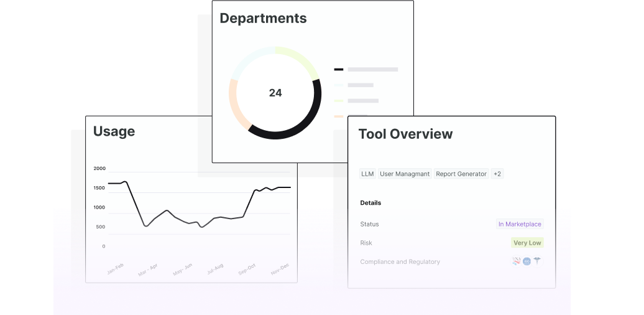Click the In Marketplace status badge
The image size is (644, 315).
520,224
